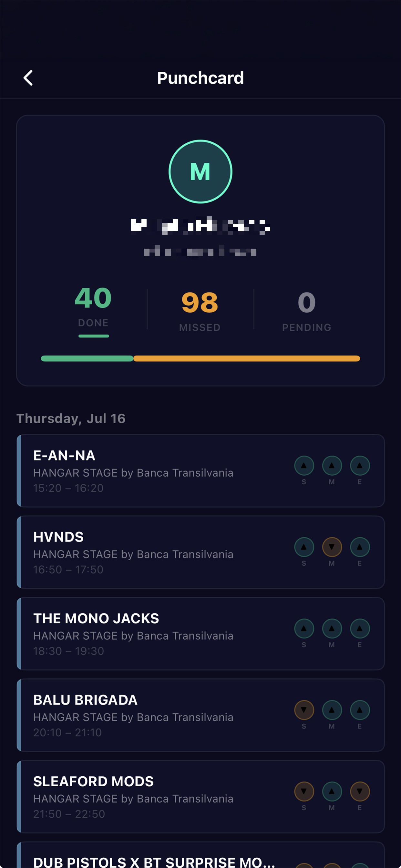This screenshot has width=401, height=868.
Task: Tap Balu Brigada missed start punch icon
Action: point(304,710)
